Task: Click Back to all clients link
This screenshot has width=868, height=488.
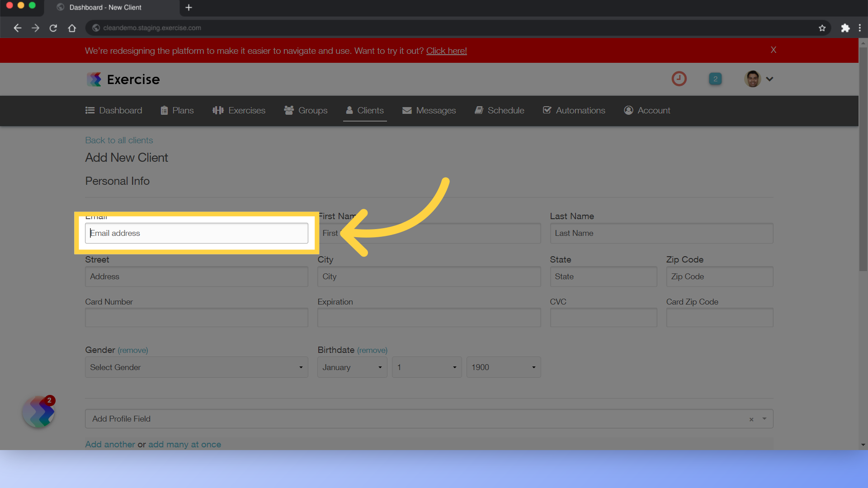Action: click(118, 140)
